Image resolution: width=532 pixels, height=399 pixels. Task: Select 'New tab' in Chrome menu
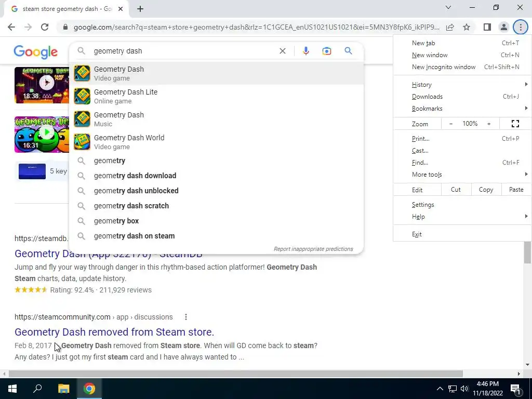[462, 43]
